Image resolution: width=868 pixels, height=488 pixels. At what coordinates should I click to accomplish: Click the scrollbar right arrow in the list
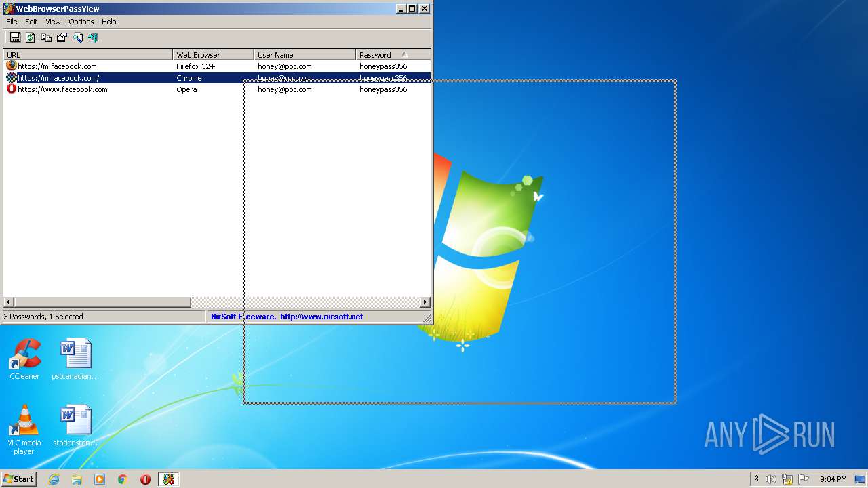pos(425,302)
